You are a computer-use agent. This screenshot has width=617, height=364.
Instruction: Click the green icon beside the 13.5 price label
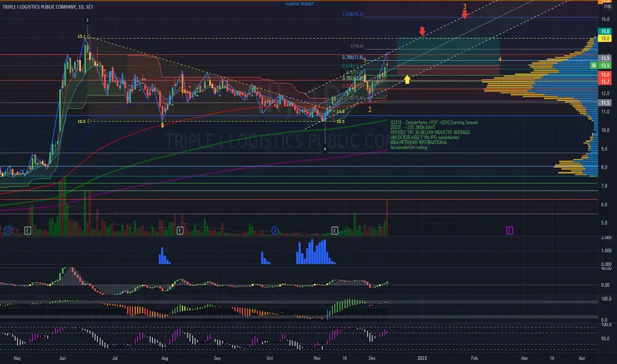click(x=593, y=66)
